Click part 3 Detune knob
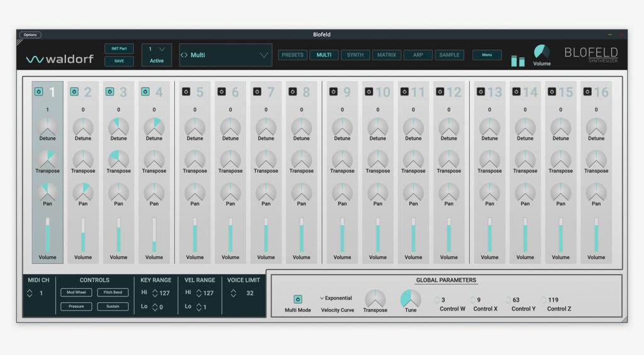The height and width of the screenshot is (355, 644). 119,127
